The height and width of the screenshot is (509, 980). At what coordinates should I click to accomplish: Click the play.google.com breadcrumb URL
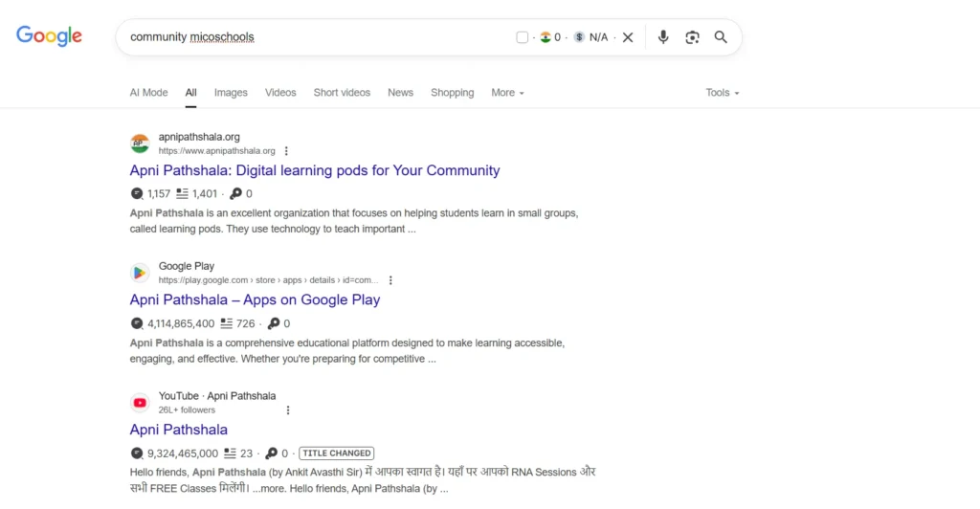[268, 280]
